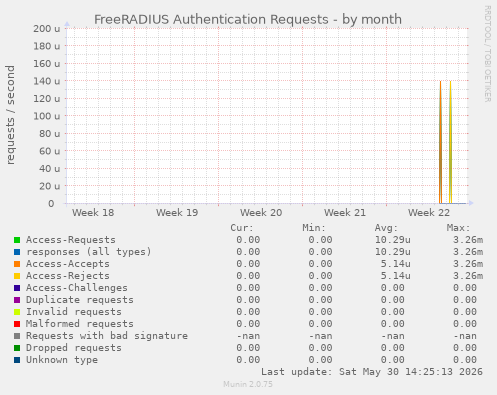Select the 'Access-Accepts' legend label
Viewport: 497px width, 395px height.
pos(68,264)
